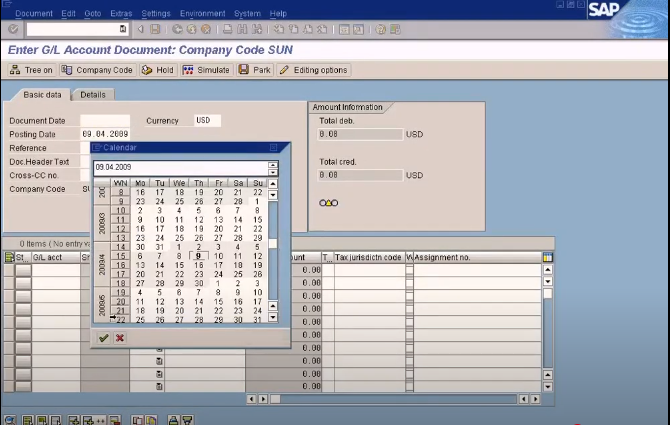Click the First Page icon
670x425 pixels.
(x=279, y=29)
